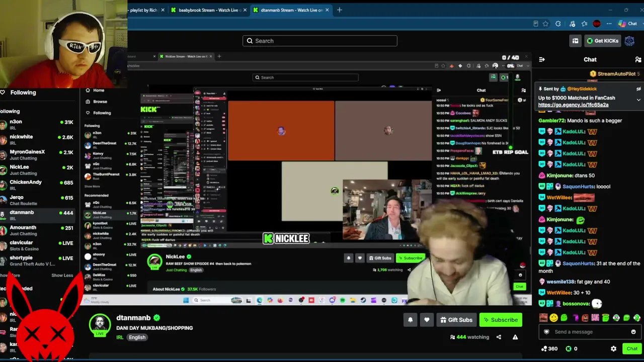
Task: Click the red browser profile avatar
Action: pos(597,24)
